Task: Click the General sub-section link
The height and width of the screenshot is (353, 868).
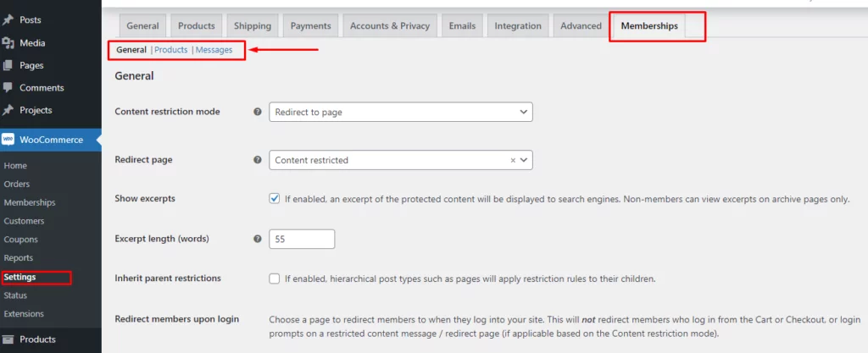Action: pyautogui.click(x=131, y=50)
